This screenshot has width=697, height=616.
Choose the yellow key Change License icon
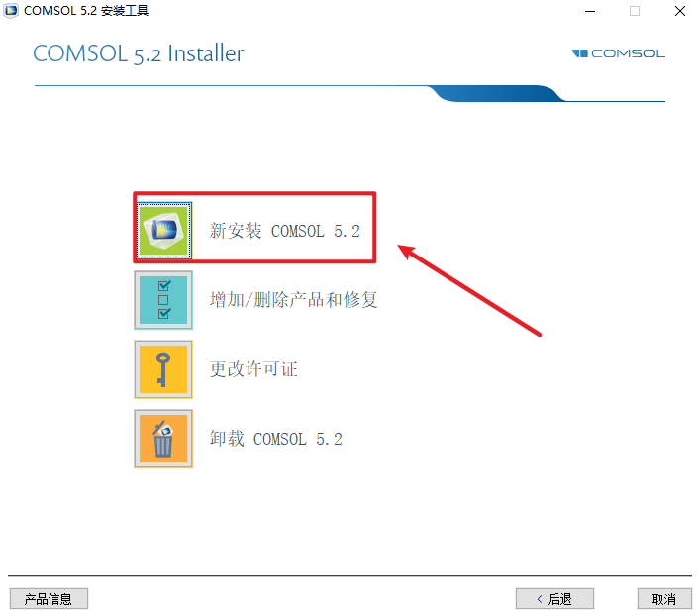click(163, 369)
